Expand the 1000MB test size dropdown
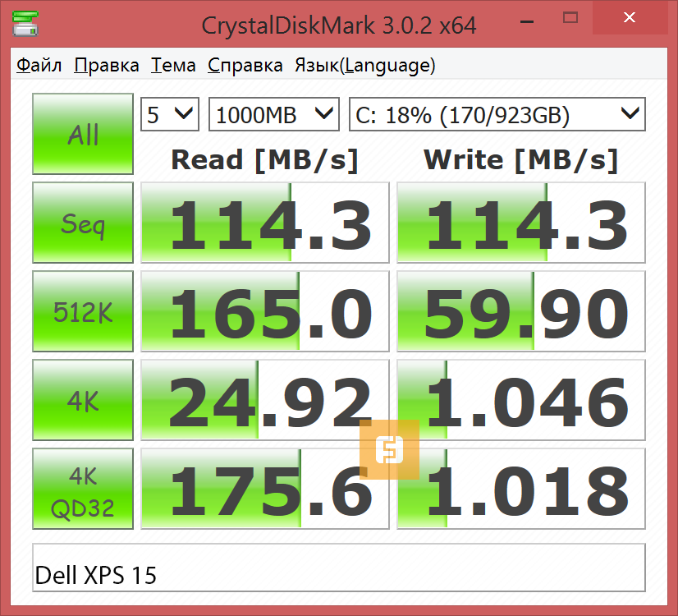Viewport: 678px width, 616px height. point(274,115)
